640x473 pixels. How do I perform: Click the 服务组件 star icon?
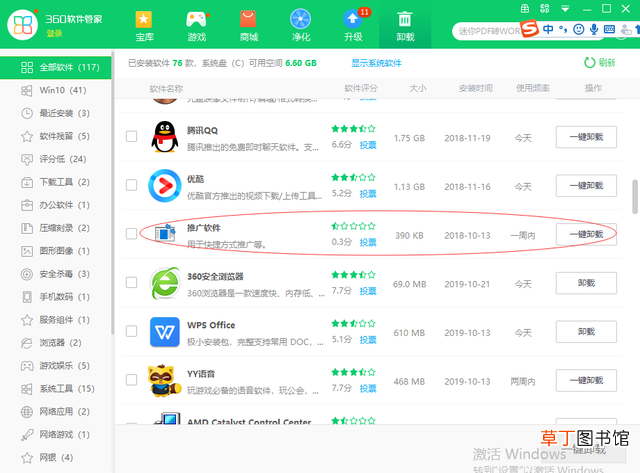tap(27, 320)
